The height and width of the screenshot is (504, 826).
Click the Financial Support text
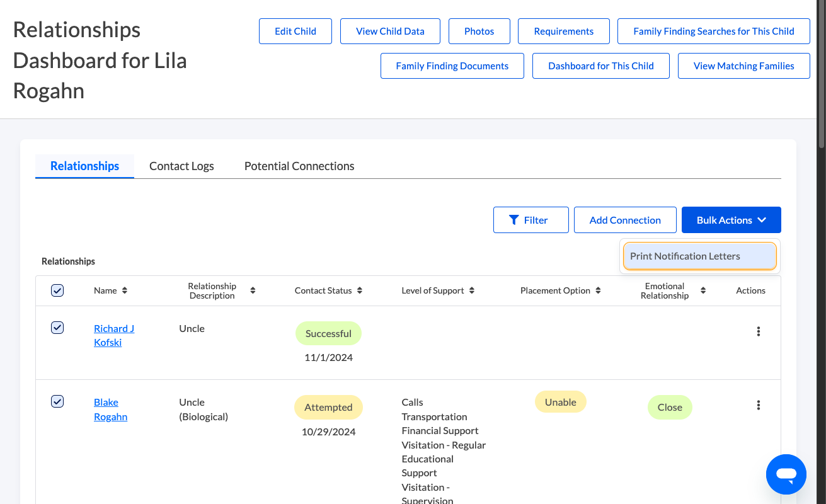(x=440, y=431)
